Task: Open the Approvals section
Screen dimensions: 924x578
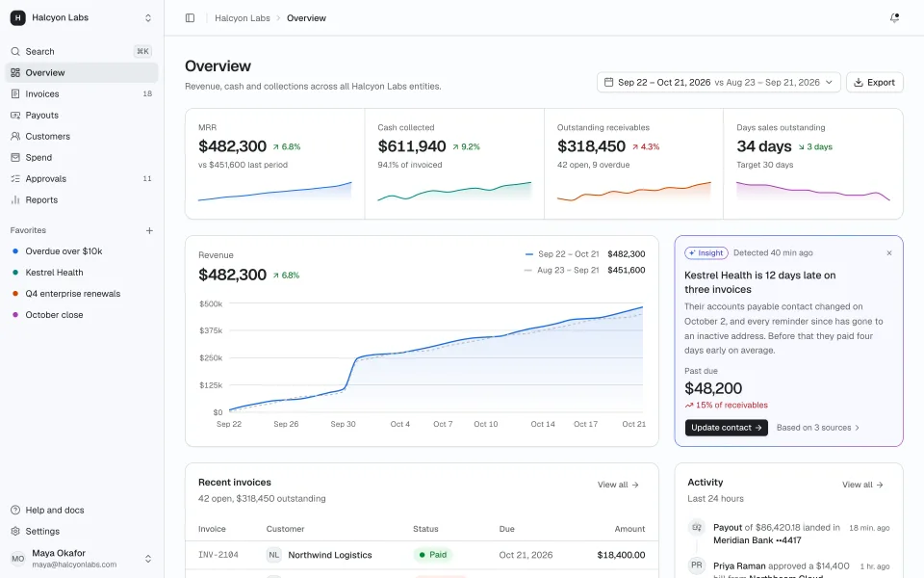Action: click(x=82, y=179)
